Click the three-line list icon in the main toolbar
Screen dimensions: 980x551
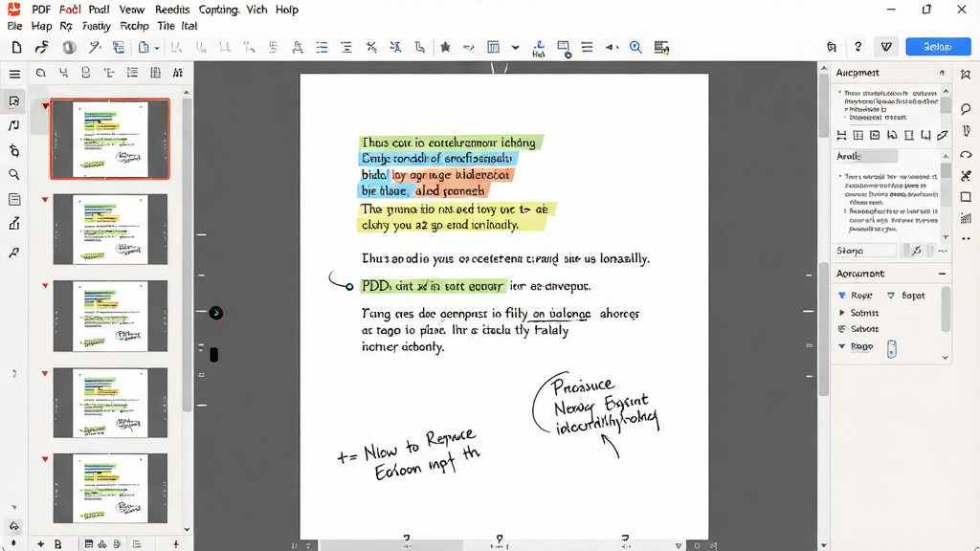point(587,48)
